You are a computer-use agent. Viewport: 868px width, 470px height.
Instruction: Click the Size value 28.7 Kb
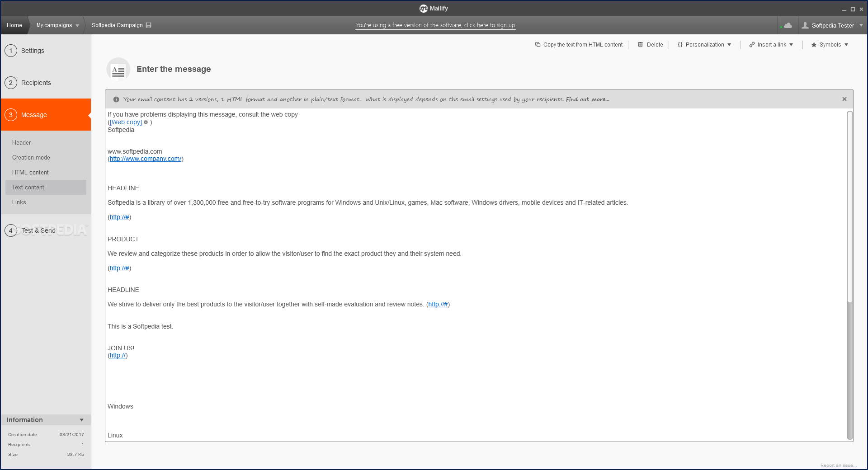pos(75,455)
